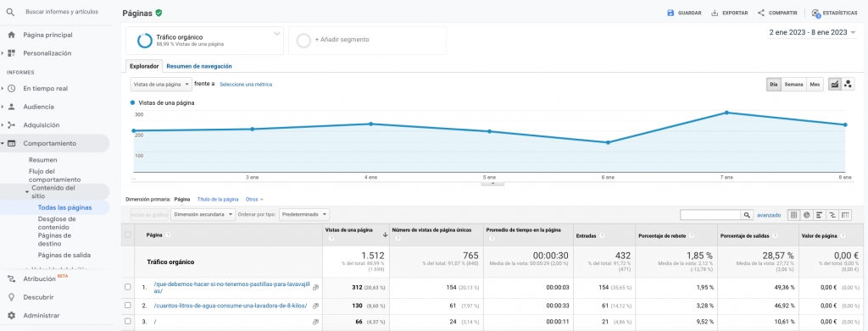Click the Exportar download icon
The height and width of the screenshot is (331, 868).
pyautogui.click(x=715, y=13)
